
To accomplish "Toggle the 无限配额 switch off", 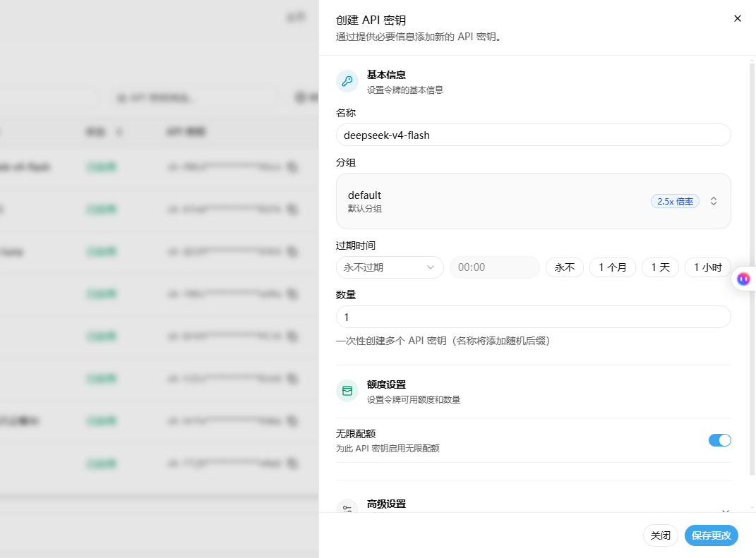I will pyautogui.click(x=719, y=440).
